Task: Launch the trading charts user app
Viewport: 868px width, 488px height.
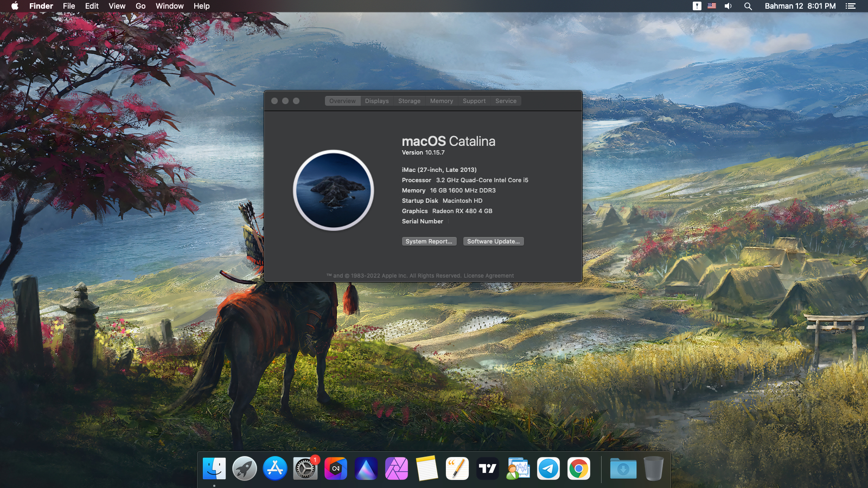Action: click(518, 468)
